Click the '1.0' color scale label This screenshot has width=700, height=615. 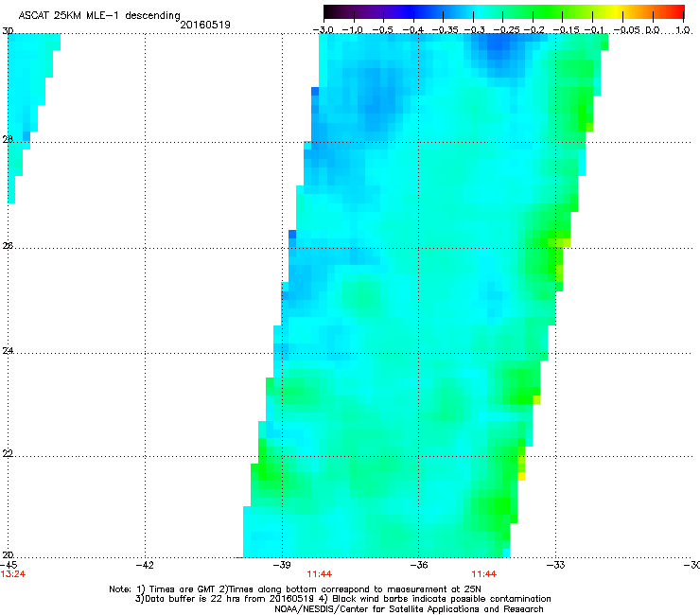(683, 30)
